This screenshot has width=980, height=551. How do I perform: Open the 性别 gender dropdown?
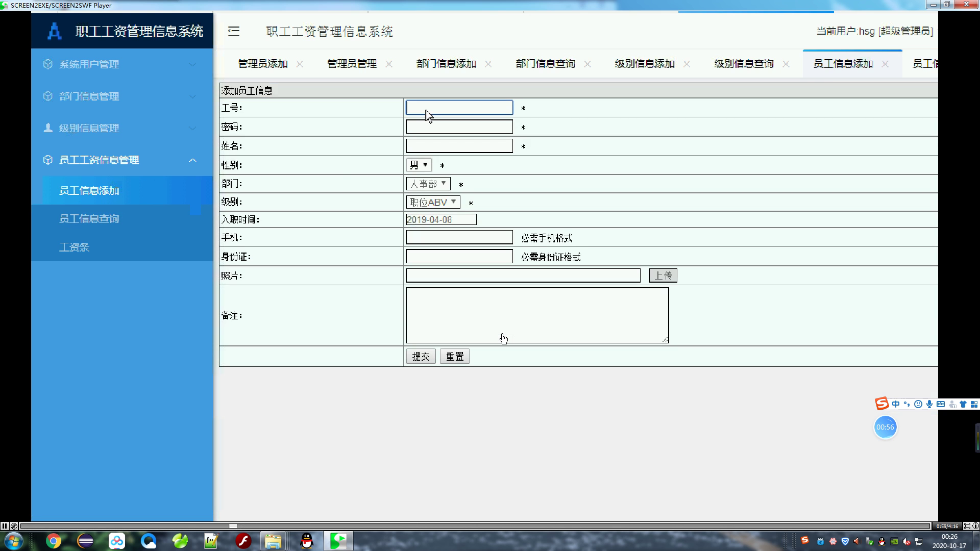pos(419,165)
